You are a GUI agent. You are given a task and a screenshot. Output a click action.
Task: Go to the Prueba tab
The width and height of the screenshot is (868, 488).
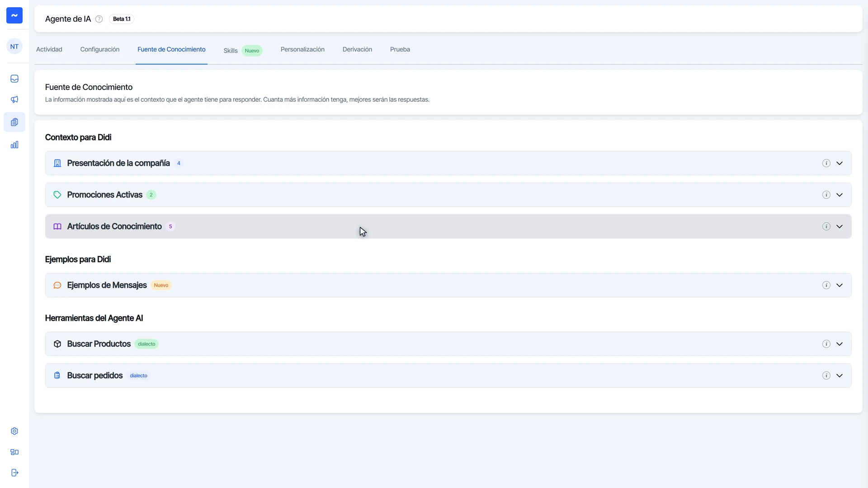[x=400, y=49]
